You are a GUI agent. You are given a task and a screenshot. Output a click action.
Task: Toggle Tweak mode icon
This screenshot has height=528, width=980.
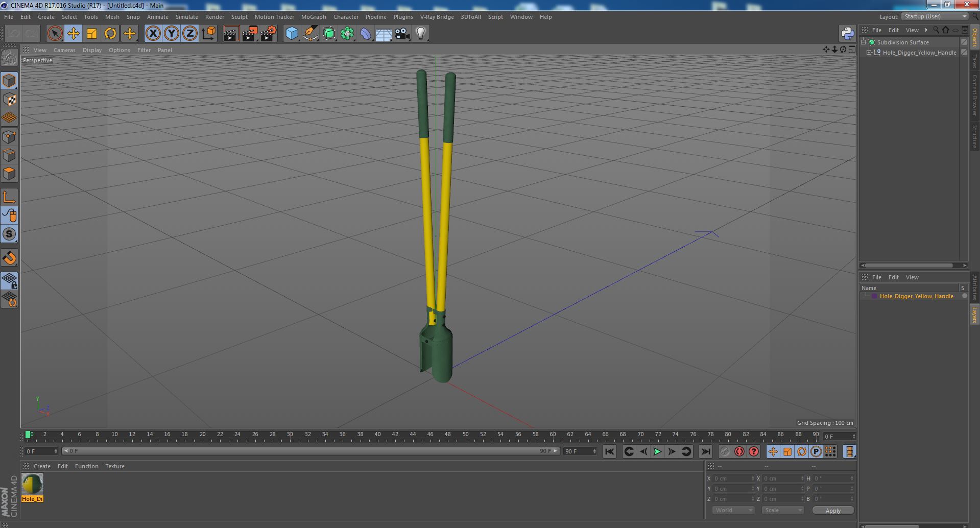click(x=9, y=215)
